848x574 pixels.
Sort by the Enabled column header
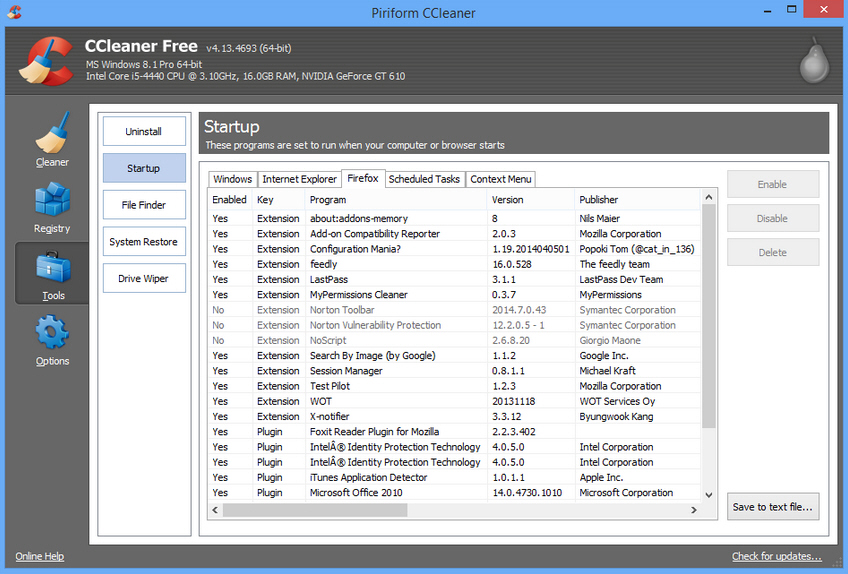point(230,200)
